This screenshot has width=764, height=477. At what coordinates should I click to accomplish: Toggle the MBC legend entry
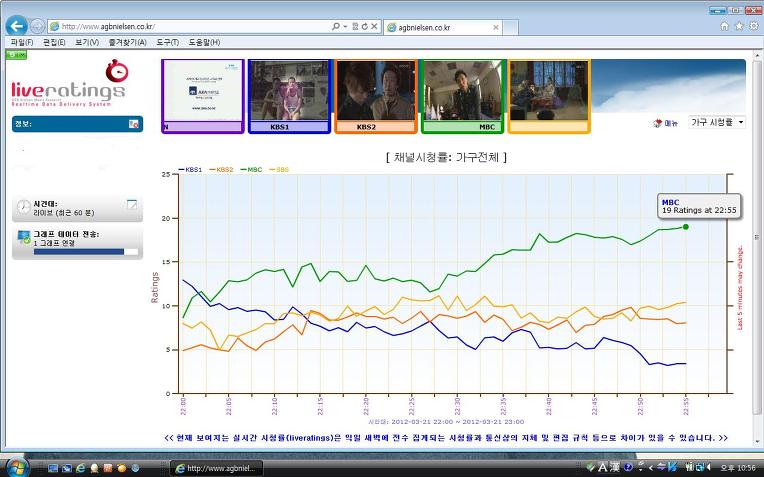(251, 170)
